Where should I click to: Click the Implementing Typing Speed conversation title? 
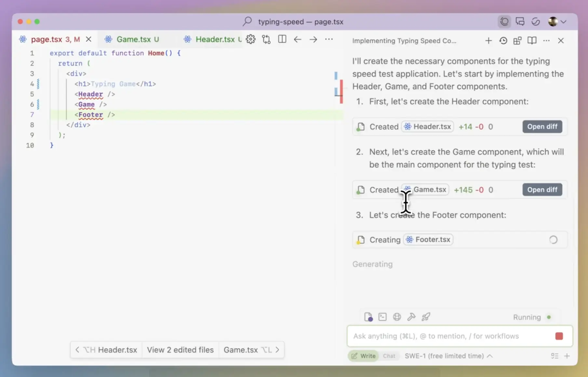point(404,41)
